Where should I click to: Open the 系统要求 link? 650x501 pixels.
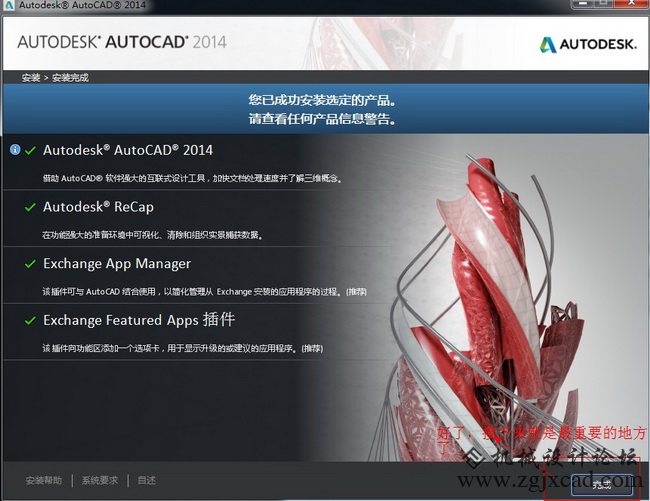100,480
